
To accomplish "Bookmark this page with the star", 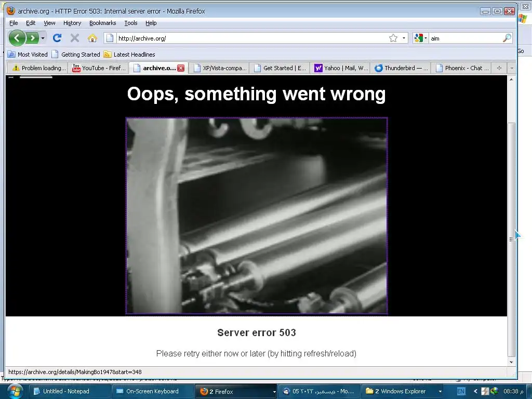I will [393, 38].
